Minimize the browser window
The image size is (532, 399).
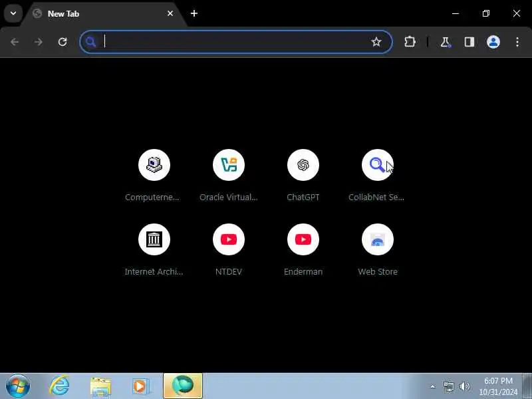tap(456, 13)
